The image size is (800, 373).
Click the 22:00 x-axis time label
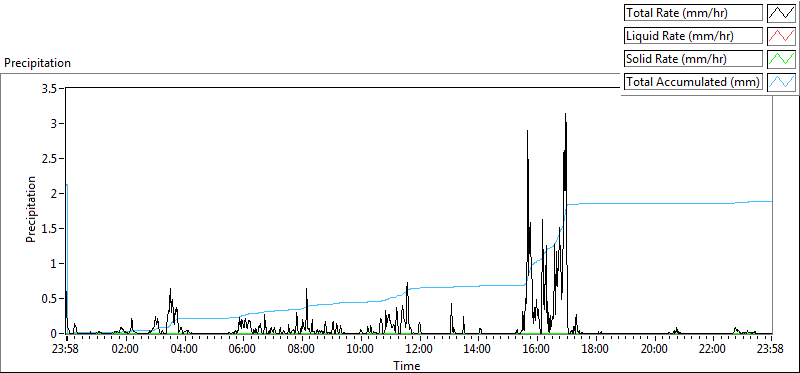tap(713, 350)
